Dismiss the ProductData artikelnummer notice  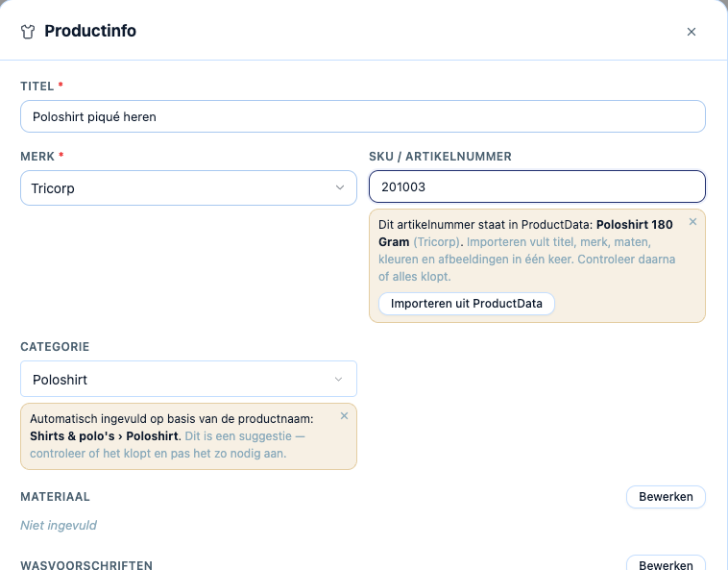pyautogui.click(x=692, y=222)
